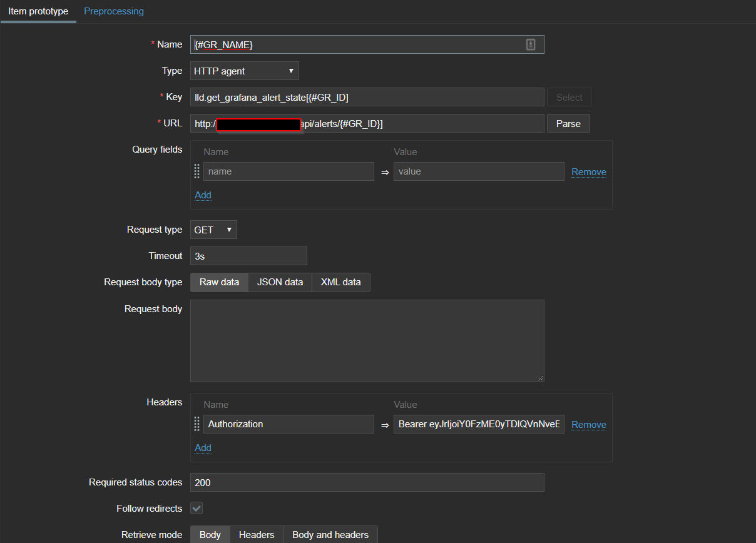Screen dimensions: 756x543
Task: Toggle the Follow redirects checkbox
Action: click(197, 509)
